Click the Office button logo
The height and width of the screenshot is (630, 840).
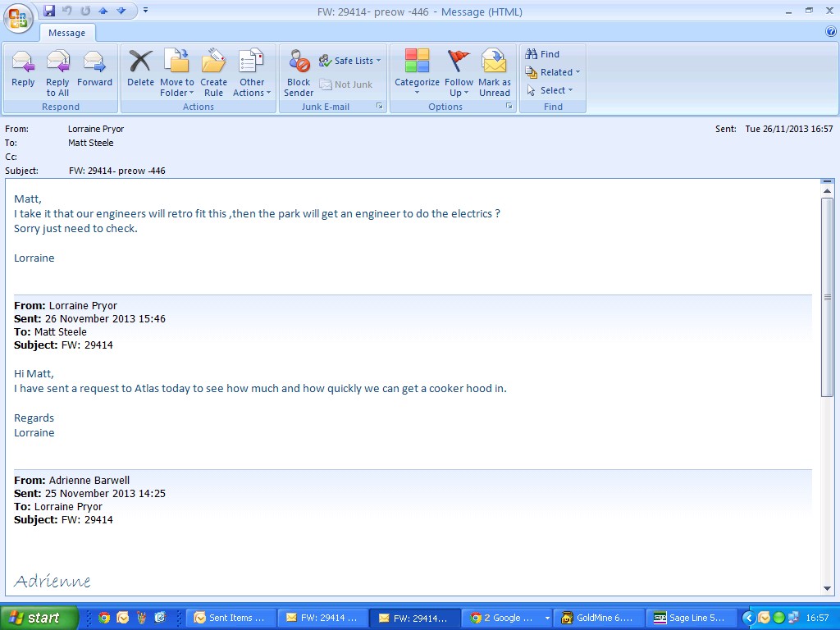(18, 16)
